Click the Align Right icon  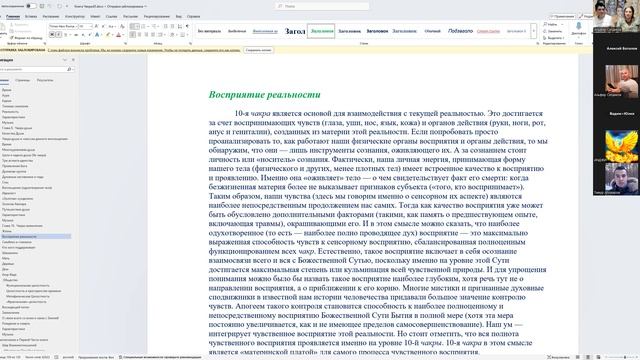coord(146,35)
